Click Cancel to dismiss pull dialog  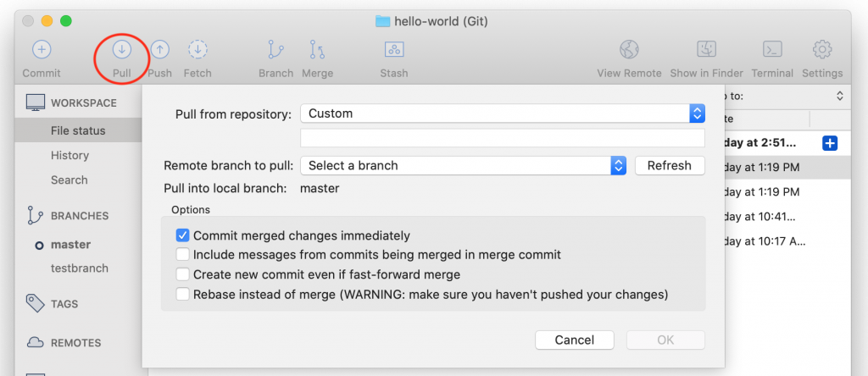point(575,340)
